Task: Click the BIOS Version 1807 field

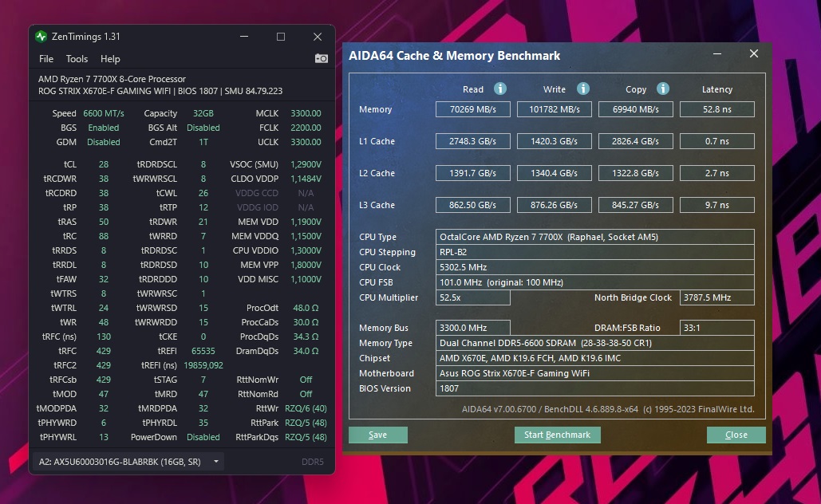Action: [x=595, y=389]
